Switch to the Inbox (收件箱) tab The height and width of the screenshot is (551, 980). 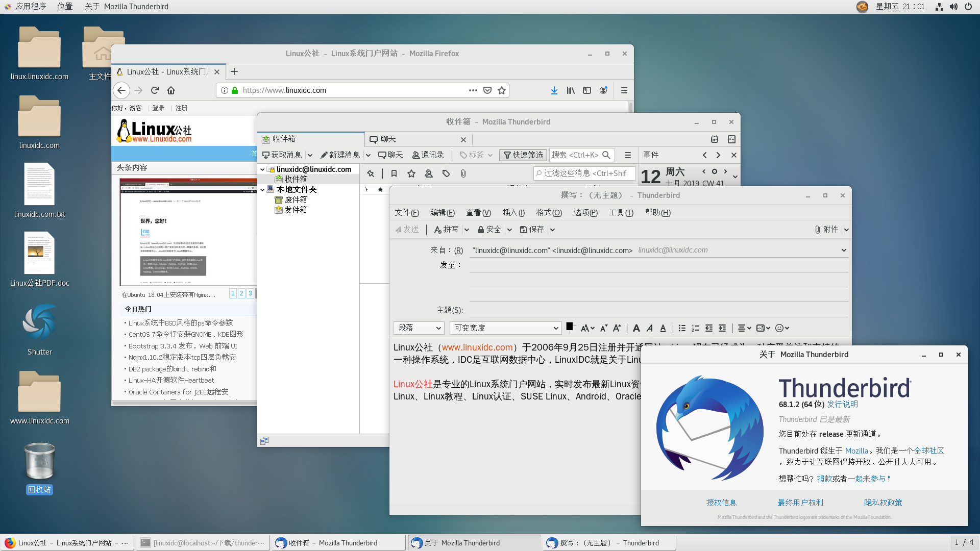click(x=311, y=139)
